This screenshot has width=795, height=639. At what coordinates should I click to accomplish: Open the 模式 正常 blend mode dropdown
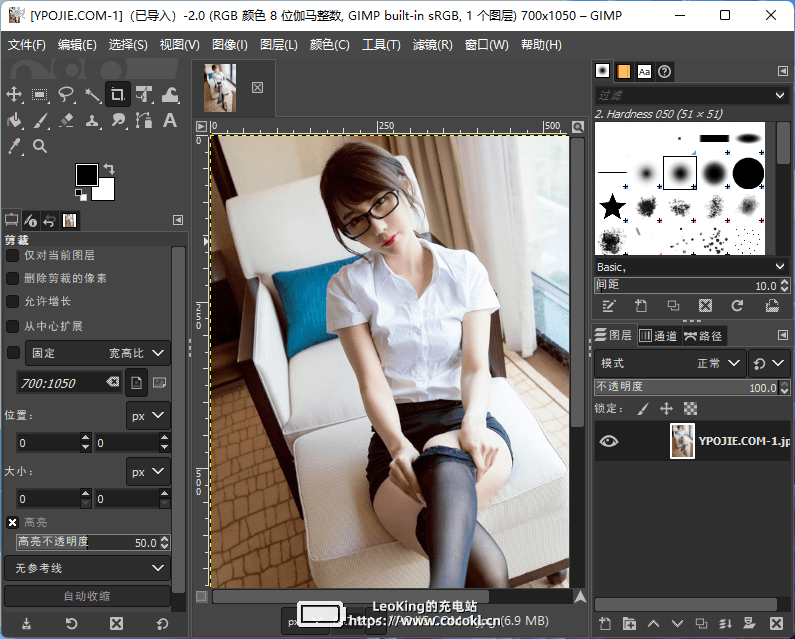[670, 363]
